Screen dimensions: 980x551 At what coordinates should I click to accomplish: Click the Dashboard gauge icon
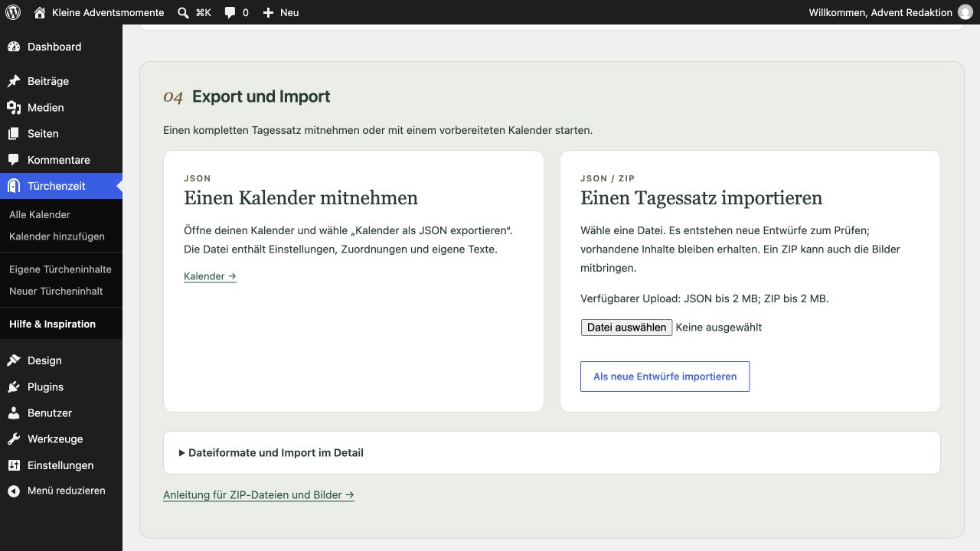click(x=14, y=47)
